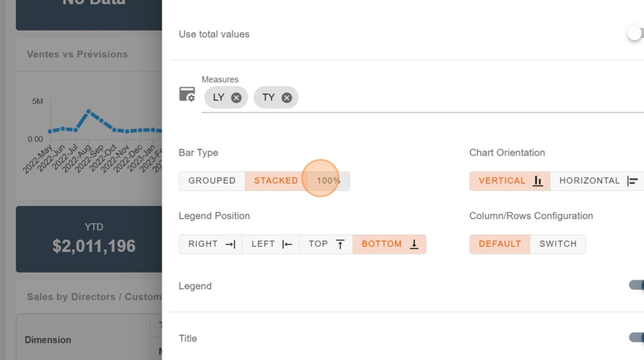644x360 pixels.
Task: Toggle the Legend switch
Action: [x=635, y=286]
